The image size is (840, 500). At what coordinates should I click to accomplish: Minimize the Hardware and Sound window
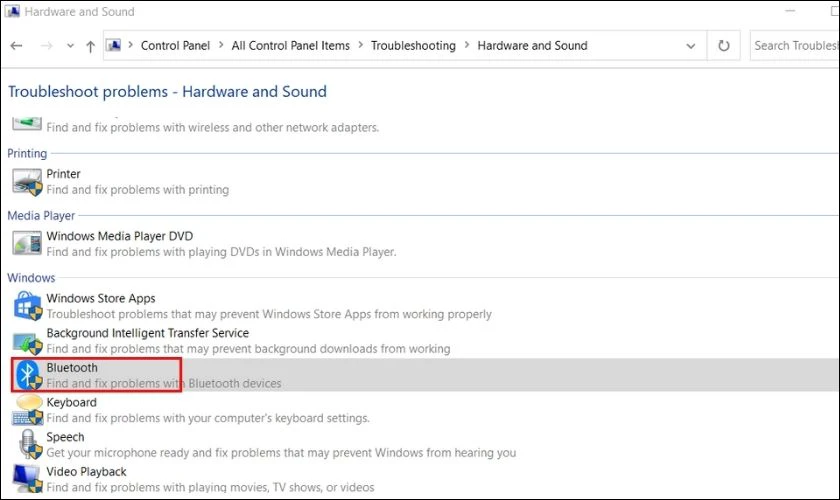790,11
